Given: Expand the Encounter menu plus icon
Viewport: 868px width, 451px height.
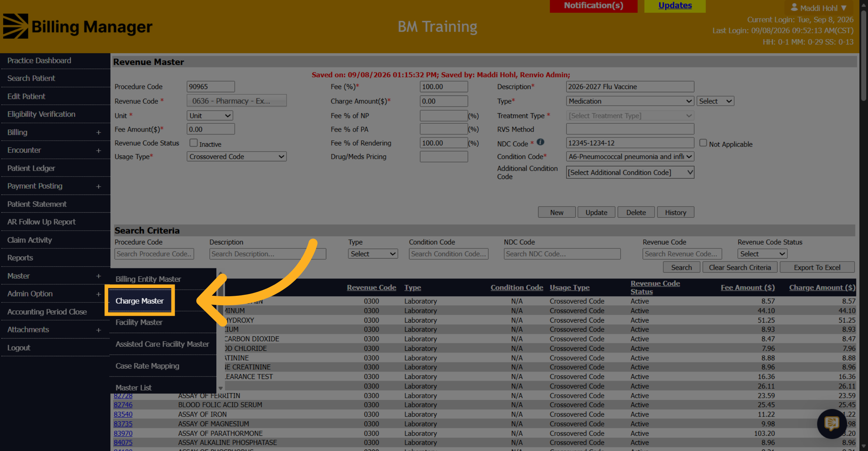Looking at the screenshot, I should coord(98,150).
